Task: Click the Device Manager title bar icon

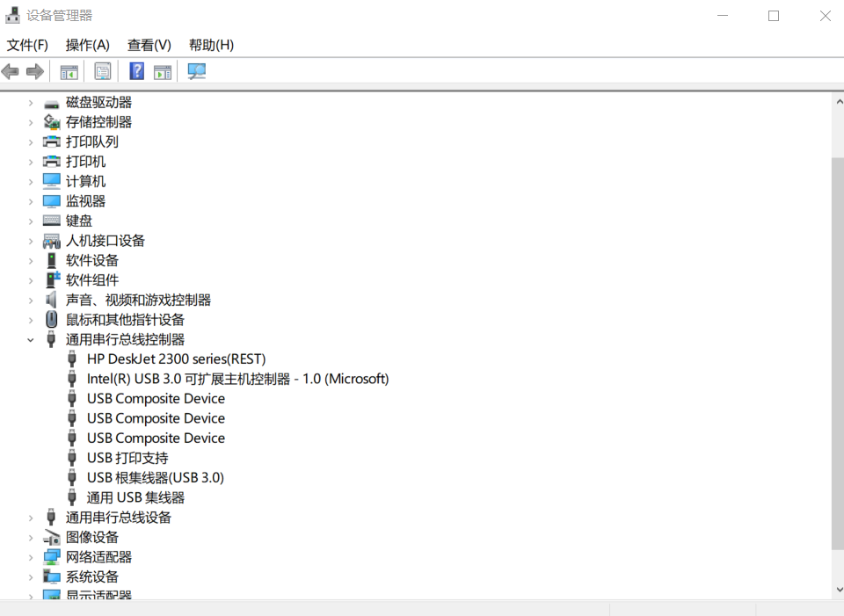Action: [x=11, y=14]
